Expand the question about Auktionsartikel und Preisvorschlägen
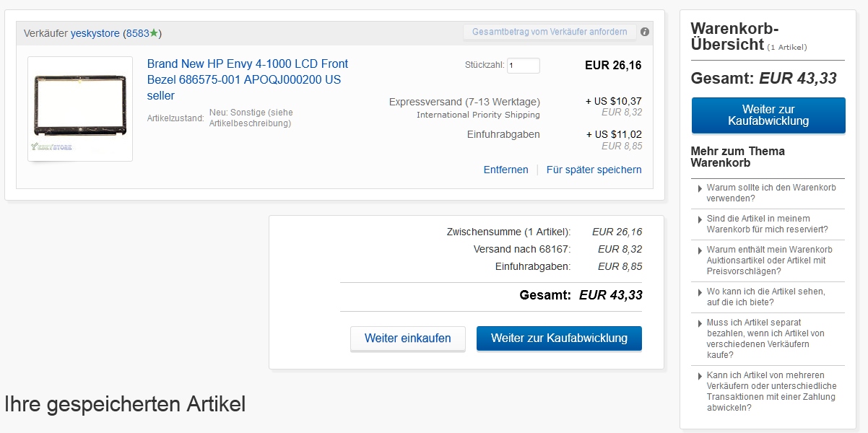Viewport: 868px width, 433px height. [768, 260]
